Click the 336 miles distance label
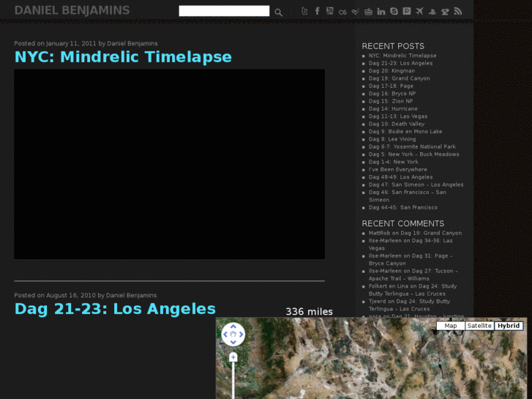This screenshot has height=399, width=532. tap(309, 312)
